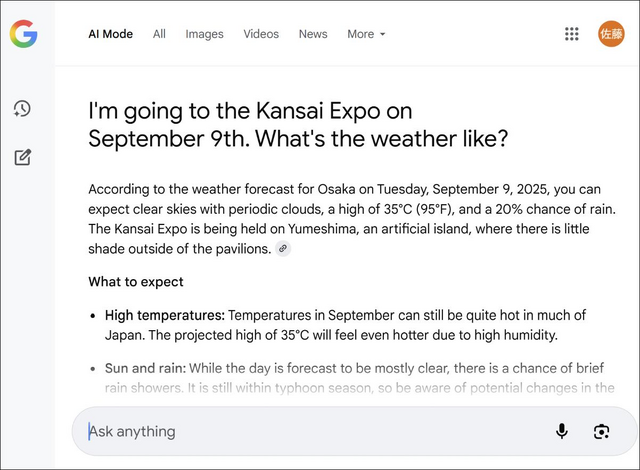640x470 pixels.
Task: Switch to the Images tab
Action: coord(204,34)
